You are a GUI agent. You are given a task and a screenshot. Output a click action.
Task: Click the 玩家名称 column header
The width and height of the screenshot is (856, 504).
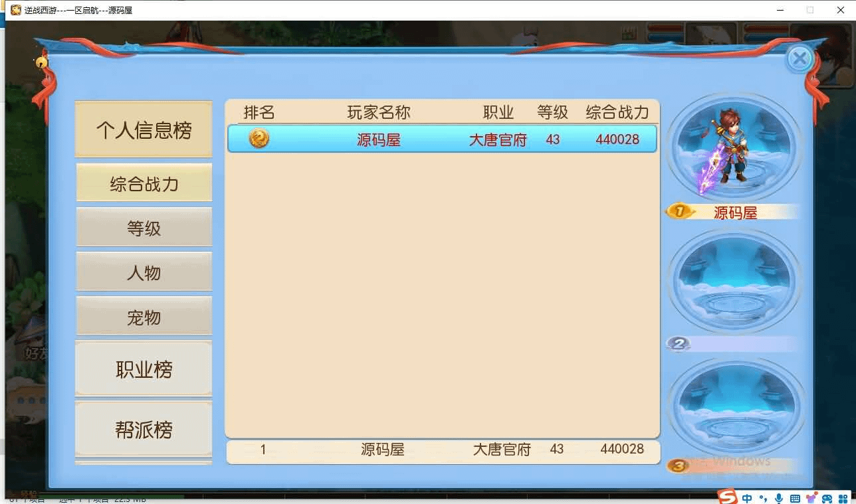(379, 112)
